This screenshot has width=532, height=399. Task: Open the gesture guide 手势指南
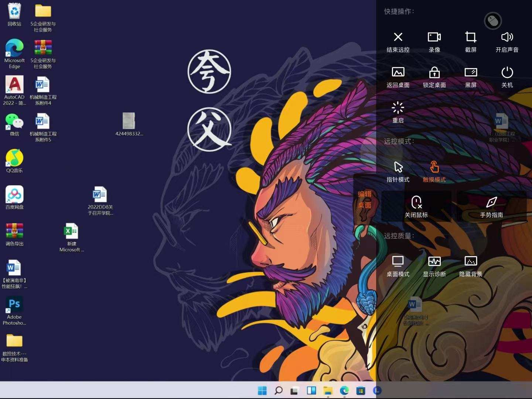pyautogui.click(x=491, y=207)
